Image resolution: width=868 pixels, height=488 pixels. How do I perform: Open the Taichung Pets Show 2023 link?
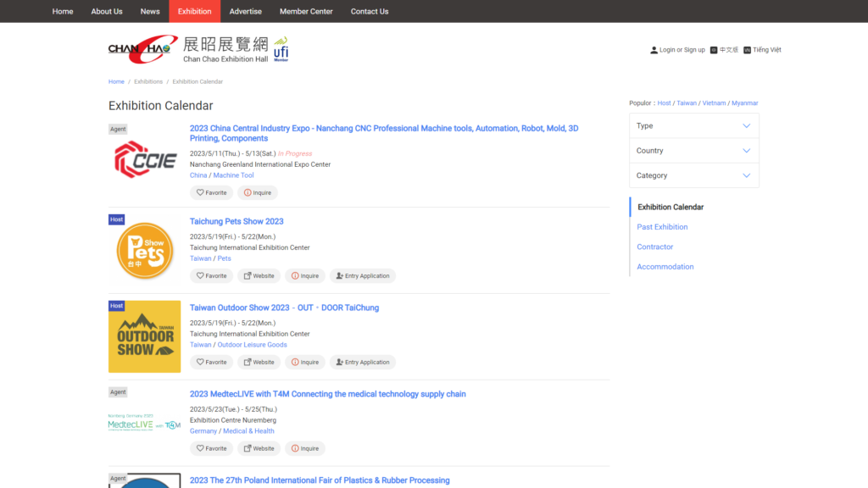236,221
